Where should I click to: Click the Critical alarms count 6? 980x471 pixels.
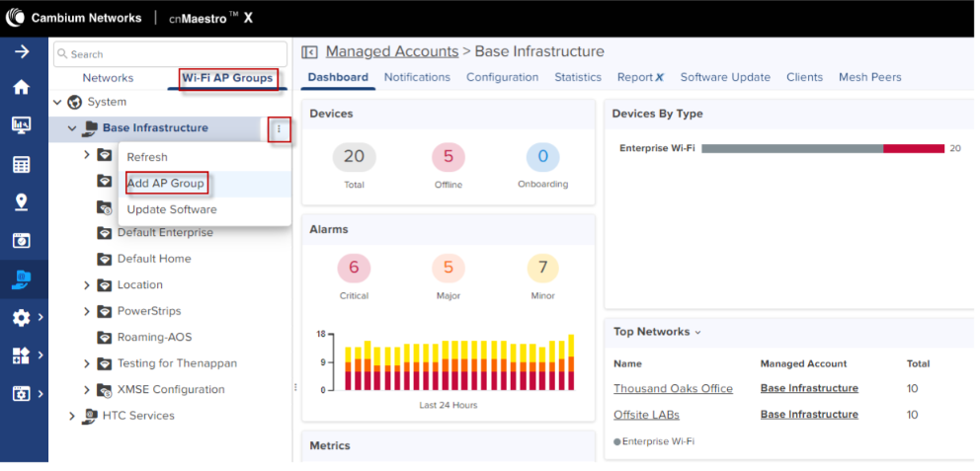coord(354,269)
